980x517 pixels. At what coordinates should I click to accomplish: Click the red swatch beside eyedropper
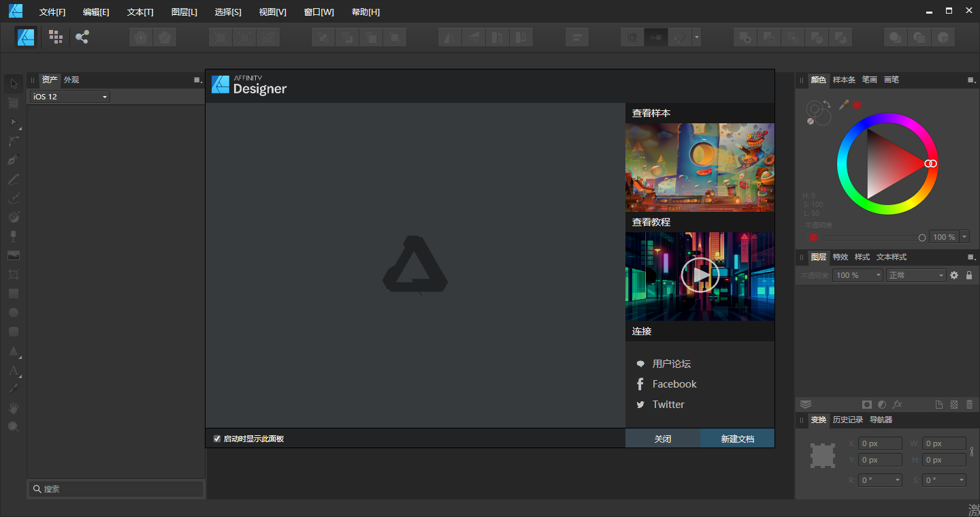coord(857,105)
